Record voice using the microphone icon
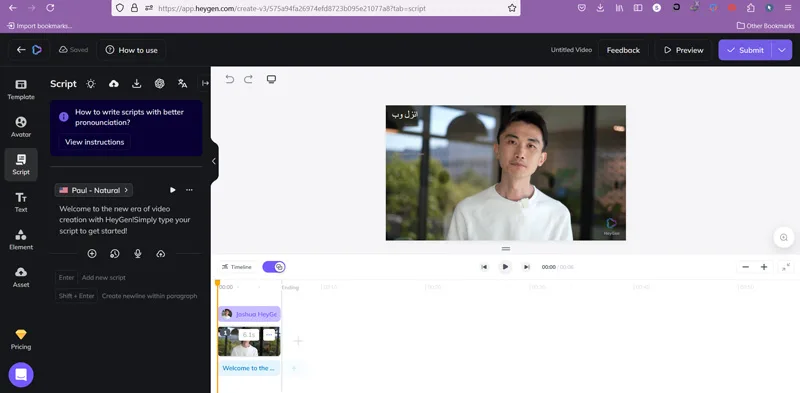 point(138,254)
